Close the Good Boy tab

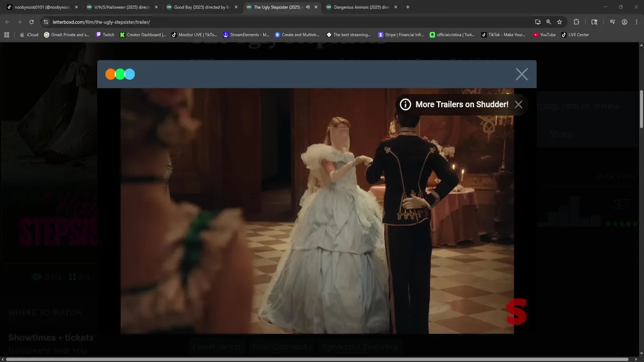click(236, 7)
